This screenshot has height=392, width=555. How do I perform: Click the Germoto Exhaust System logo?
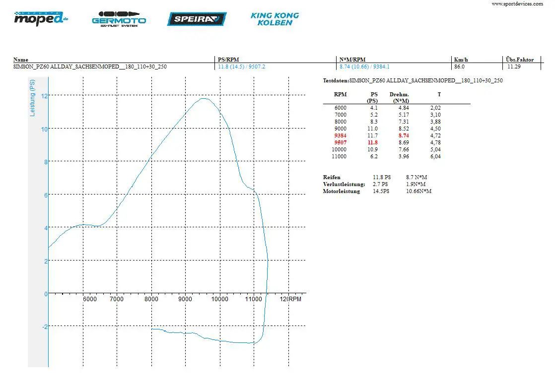tap(119, 19)
